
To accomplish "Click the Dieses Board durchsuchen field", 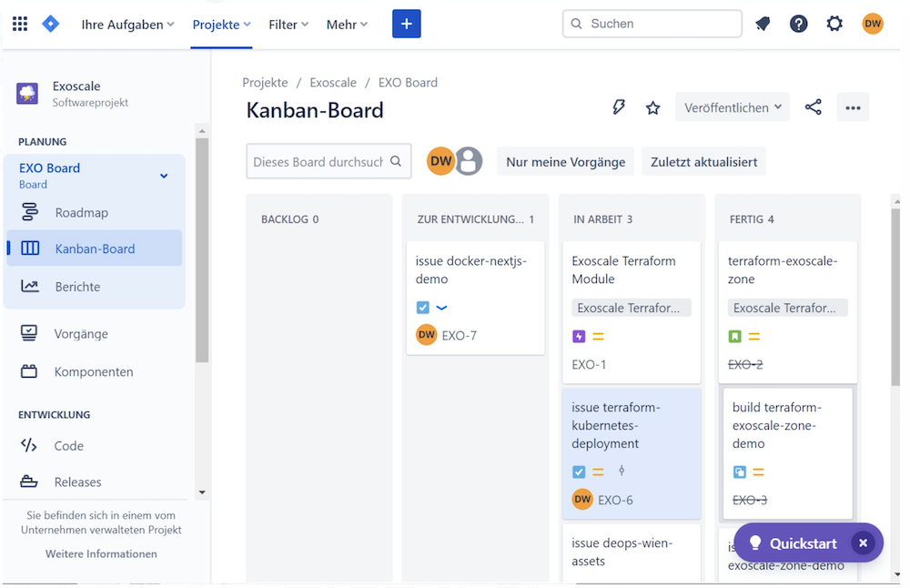I will coord(329,161).
